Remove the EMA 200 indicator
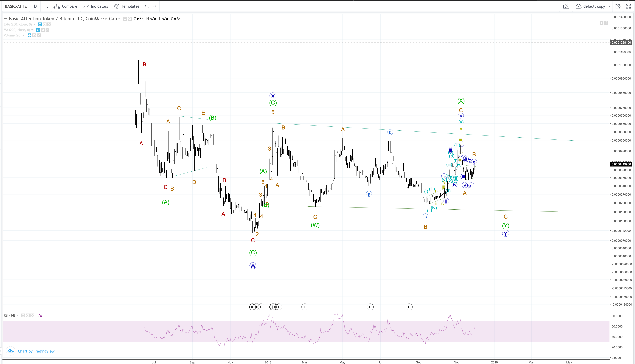The image size is (635, 364). click(x=49, y=25)
